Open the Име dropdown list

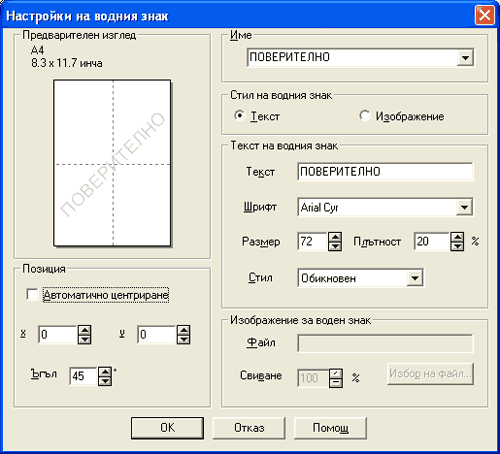pyautogui.click(x=465, y=57)
